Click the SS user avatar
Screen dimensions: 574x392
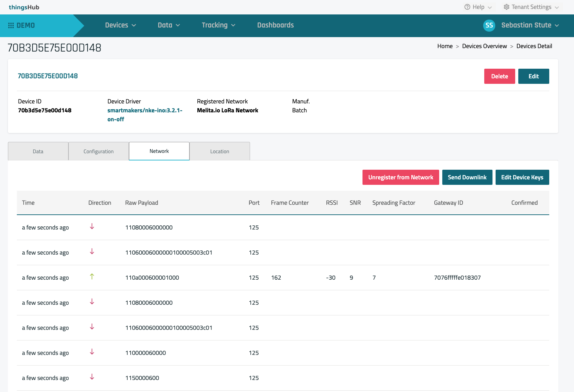click(489, 25)
